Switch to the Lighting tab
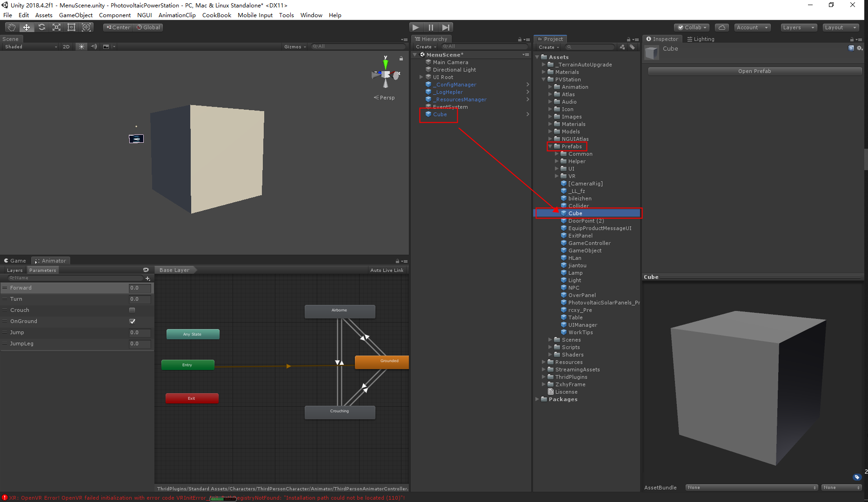Image resolution: width=868 pixels, height=502 pixels. pyautogui.click(x=701, y=39)
